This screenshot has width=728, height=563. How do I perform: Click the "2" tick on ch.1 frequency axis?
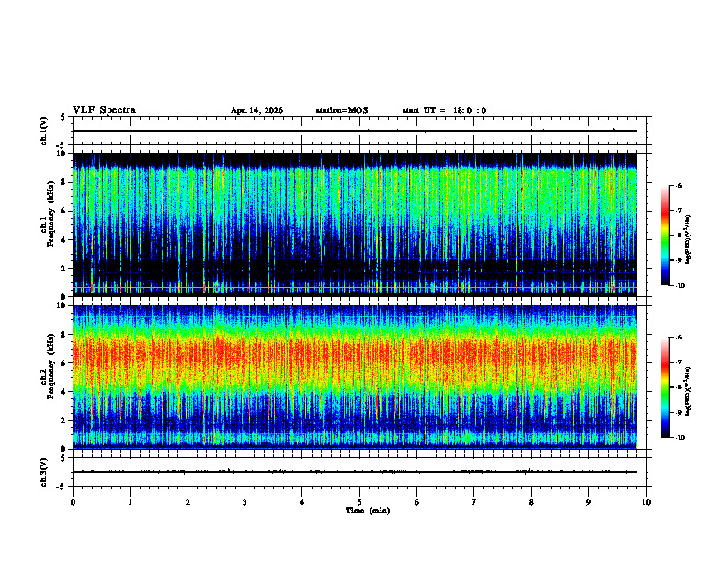click(64, 268)
